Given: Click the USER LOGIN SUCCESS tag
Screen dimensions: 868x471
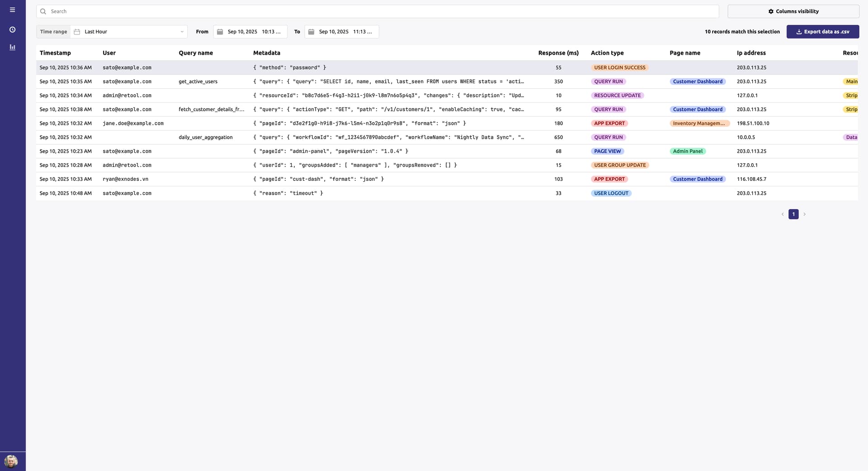Looking at the screenshot, I should (x=619, y=68).
